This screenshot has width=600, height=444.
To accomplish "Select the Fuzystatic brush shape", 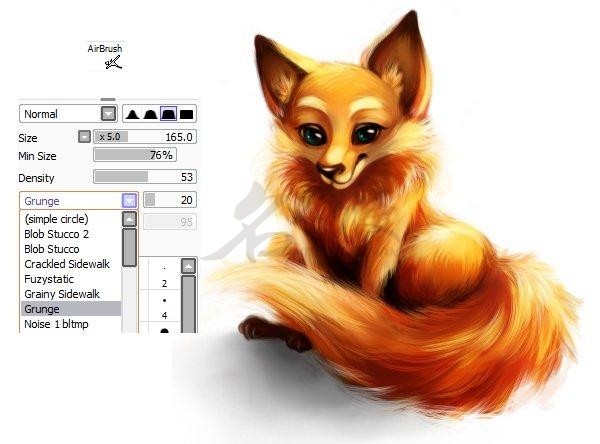I will (x=48, y=279).
